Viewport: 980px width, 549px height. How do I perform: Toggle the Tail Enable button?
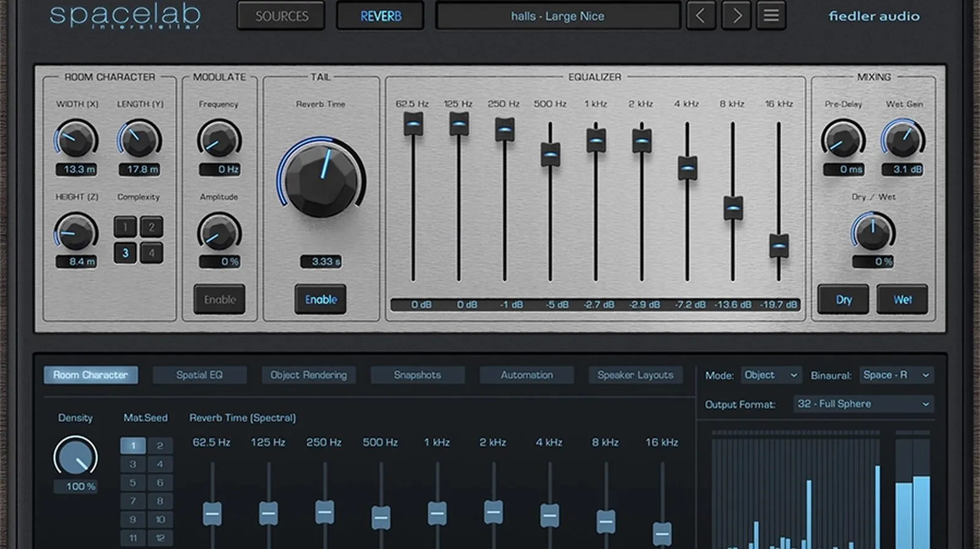pos(321,300)
